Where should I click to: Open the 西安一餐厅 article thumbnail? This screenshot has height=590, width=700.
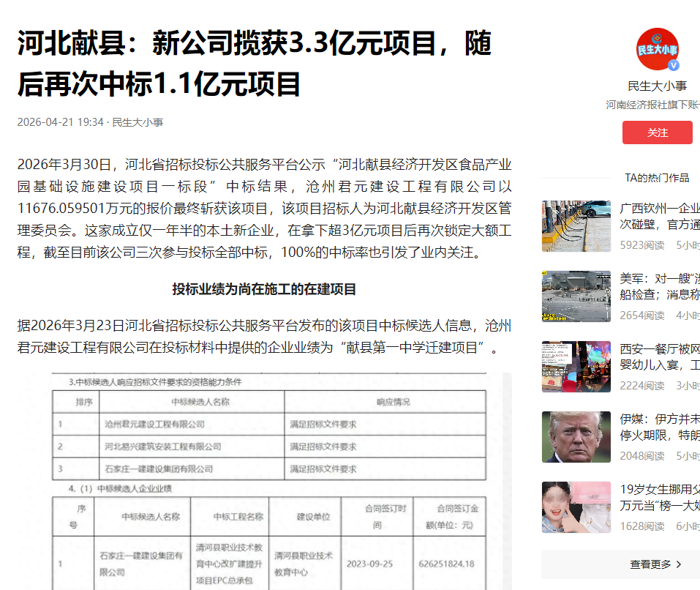pos(576,367)
